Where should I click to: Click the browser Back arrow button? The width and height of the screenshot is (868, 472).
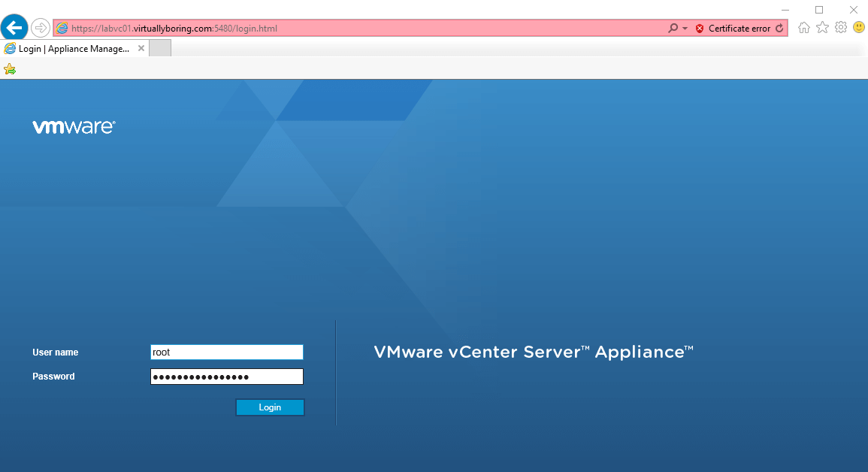point(14,28)
